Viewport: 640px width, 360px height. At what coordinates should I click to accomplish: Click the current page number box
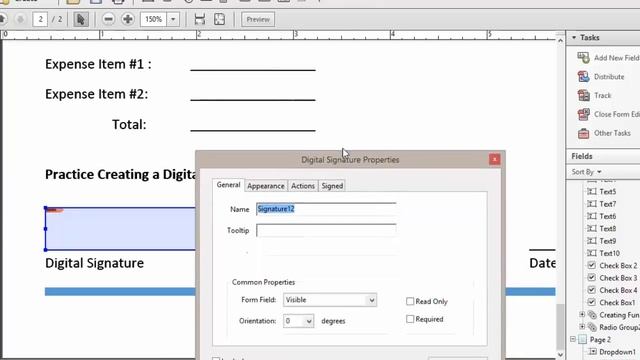click(40, 19)
